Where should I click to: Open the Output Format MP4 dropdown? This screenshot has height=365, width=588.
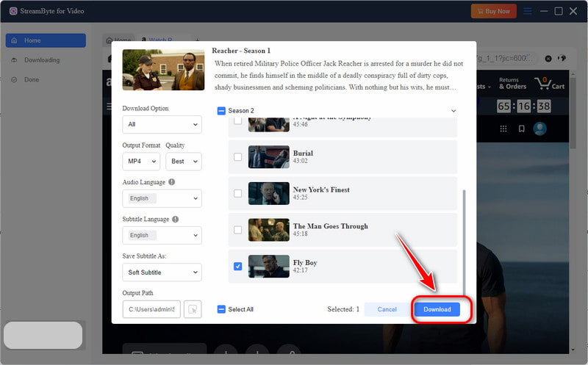click(141, 162)
